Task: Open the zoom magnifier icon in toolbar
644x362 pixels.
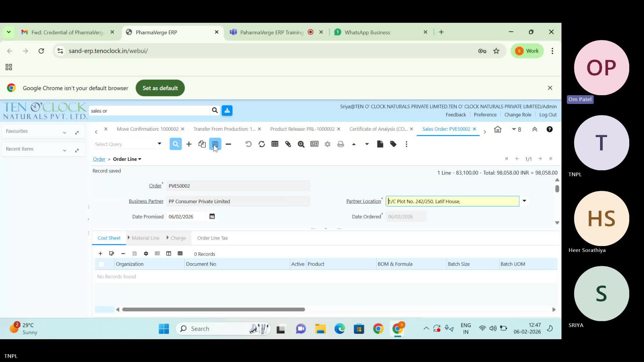Action: point(301,144)
